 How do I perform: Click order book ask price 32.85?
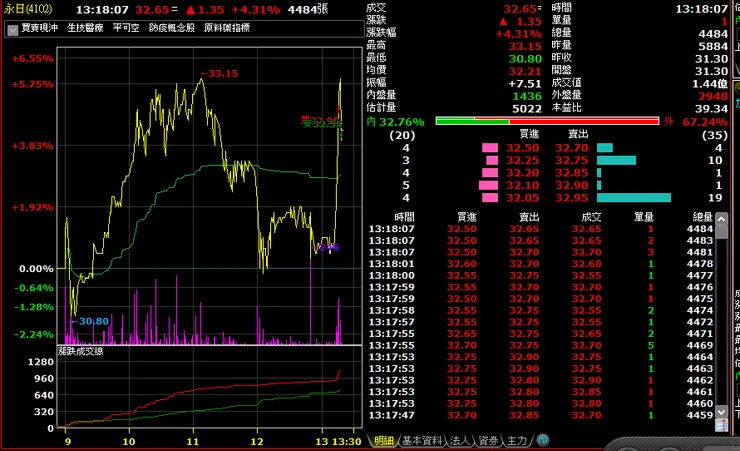tap(572, 173)
